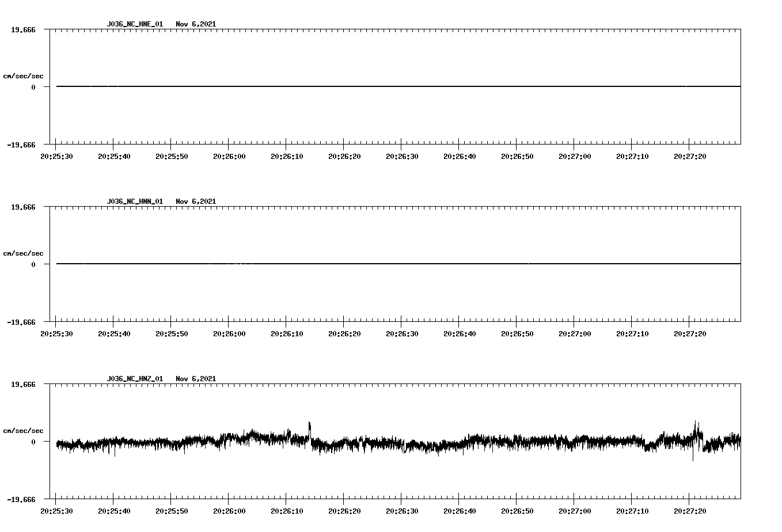782x532 pixels.
Task: Click time label 20:25:30 under HNE chart
Action: (x=56, y=156)
